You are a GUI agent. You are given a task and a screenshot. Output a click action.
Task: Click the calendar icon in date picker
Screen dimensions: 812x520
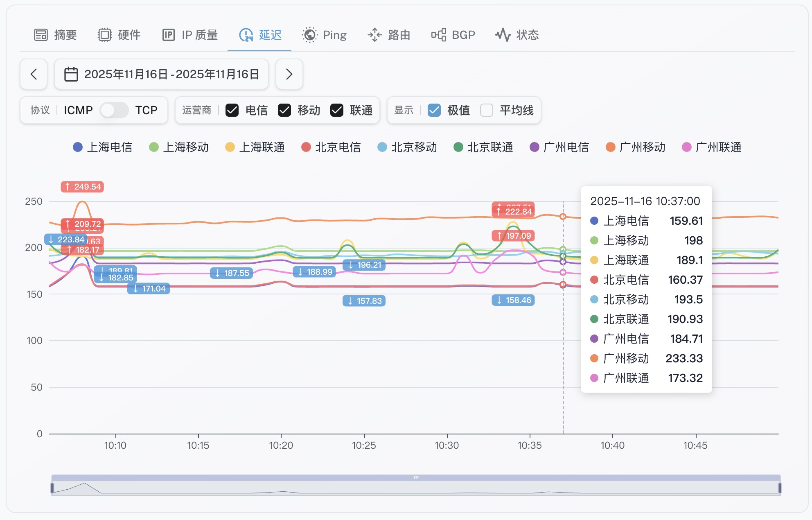71,74
